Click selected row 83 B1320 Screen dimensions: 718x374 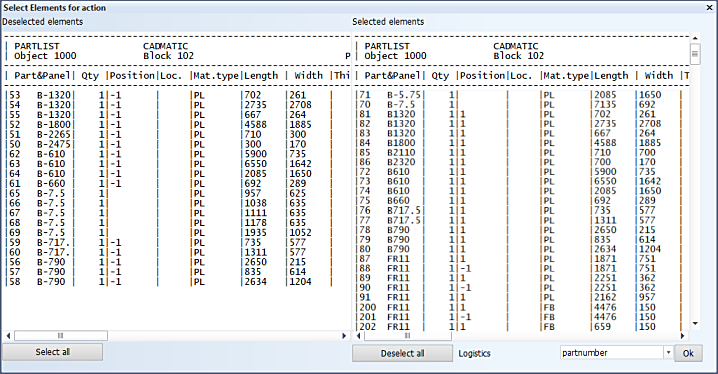click(x=522, y=133)
